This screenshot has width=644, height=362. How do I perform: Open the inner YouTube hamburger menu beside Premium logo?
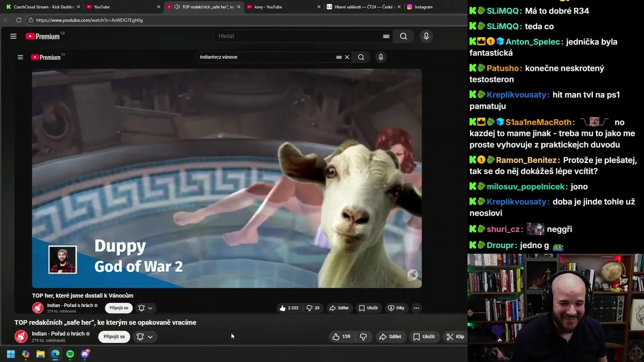pyautogui.click(x=20, y=57)
